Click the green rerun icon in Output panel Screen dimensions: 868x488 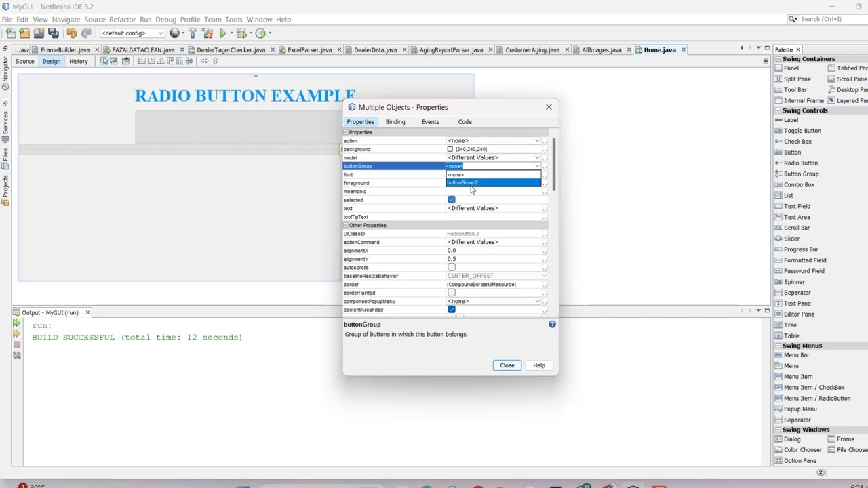pyautogui.click(x=16, y=324)
